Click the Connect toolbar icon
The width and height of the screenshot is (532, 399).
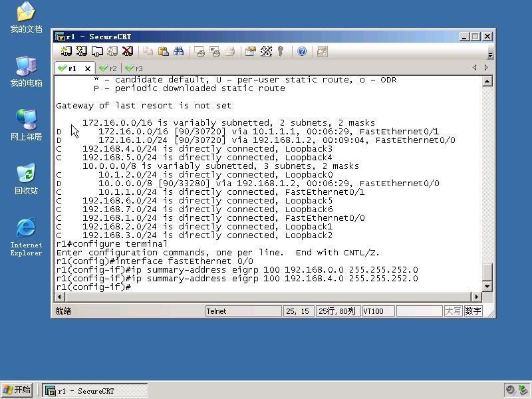pos(66,51)
